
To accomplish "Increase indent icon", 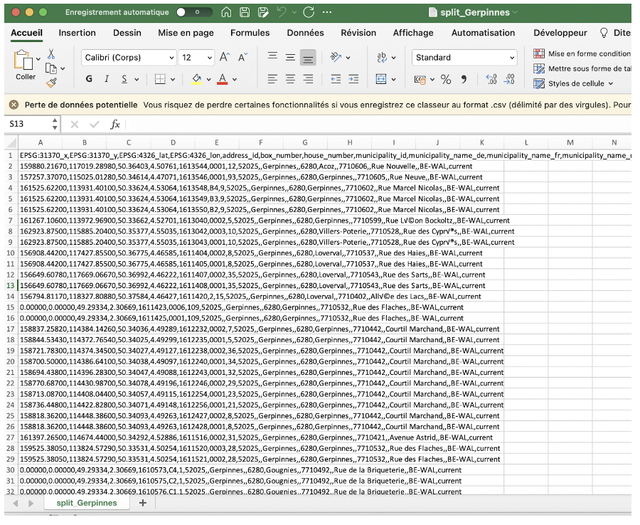I will [x=353, y=79].
